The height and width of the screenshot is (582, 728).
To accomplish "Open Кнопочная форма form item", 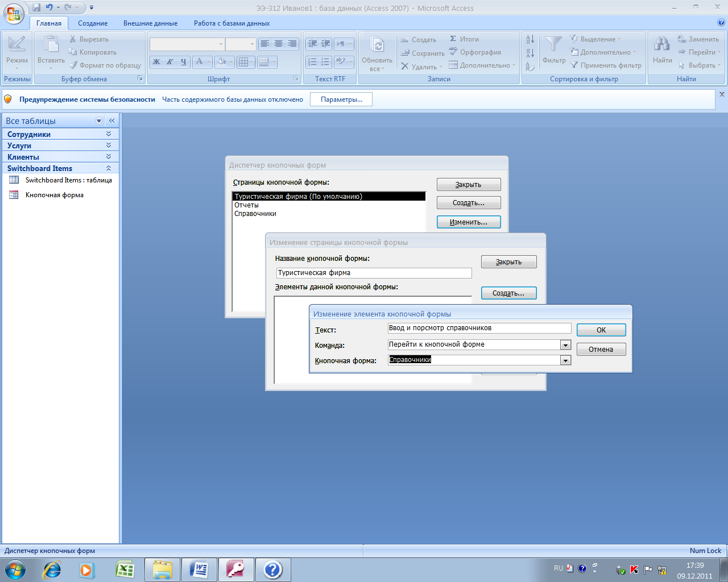I will pyautogui.click(x=47, y=195).
